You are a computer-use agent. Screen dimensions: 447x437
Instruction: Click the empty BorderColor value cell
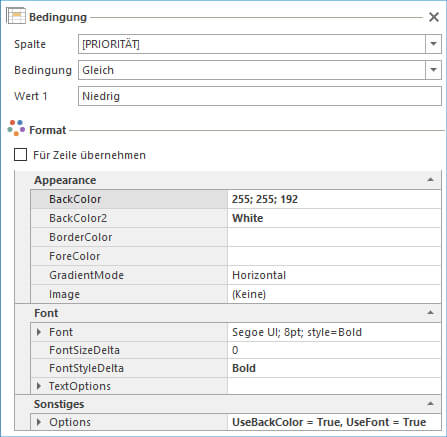tap(334, 237)
